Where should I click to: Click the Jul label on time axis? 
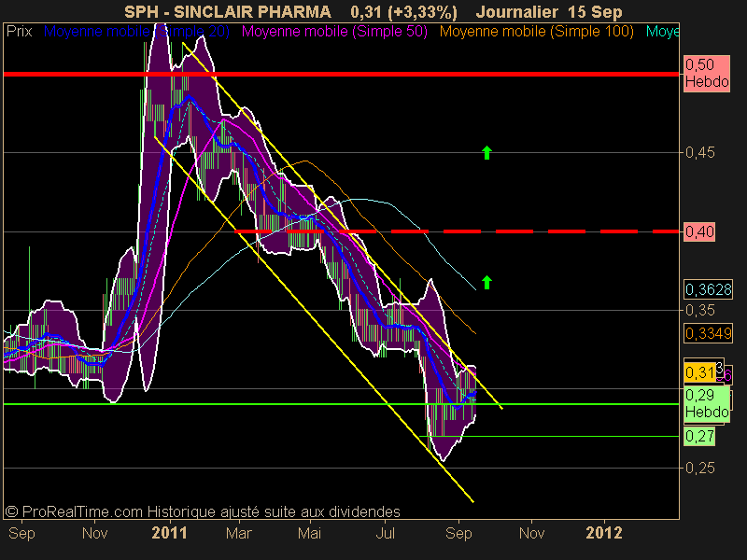click(385, 532)
